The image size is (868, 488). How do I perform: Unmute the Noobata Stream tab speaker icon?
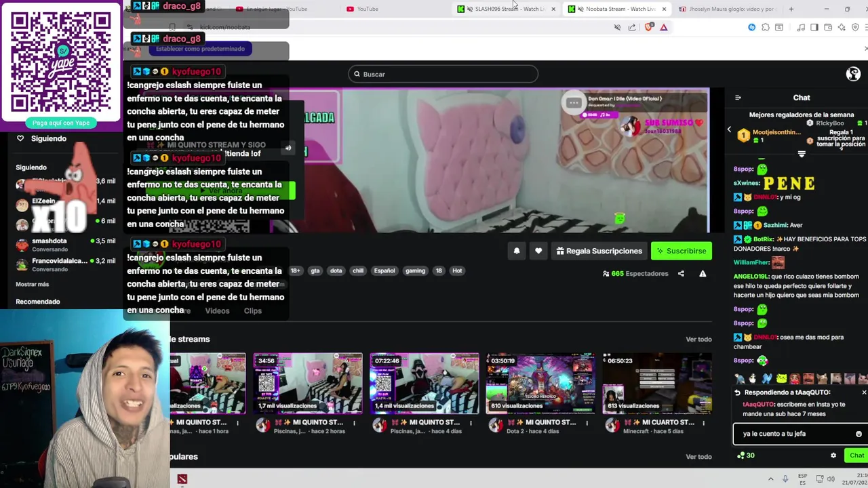tap(580, 9)
